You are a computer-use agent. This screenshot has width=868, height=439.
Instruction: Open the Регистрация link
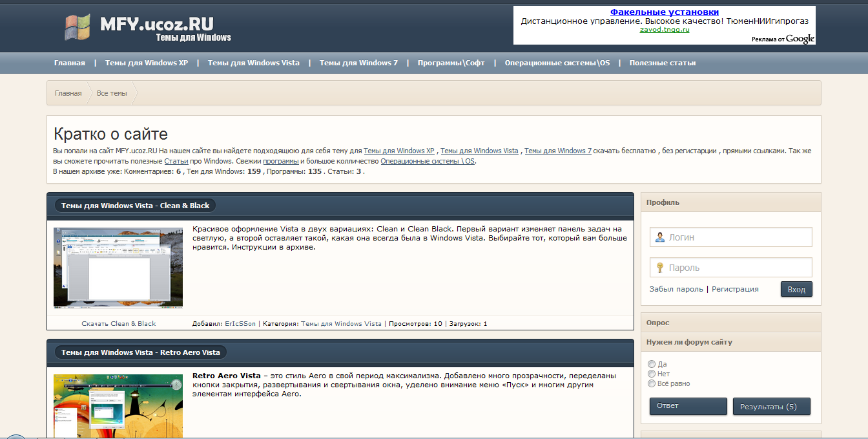point(735,289)
